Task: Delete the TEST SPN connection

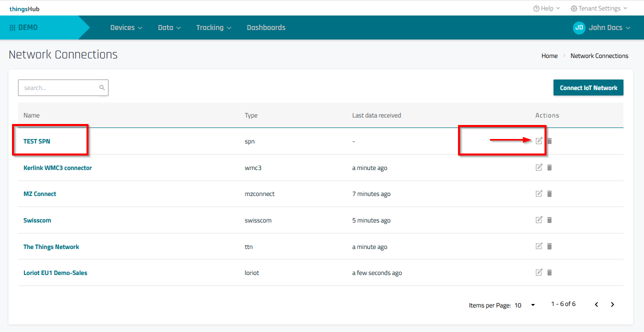Action: point(549,141)
